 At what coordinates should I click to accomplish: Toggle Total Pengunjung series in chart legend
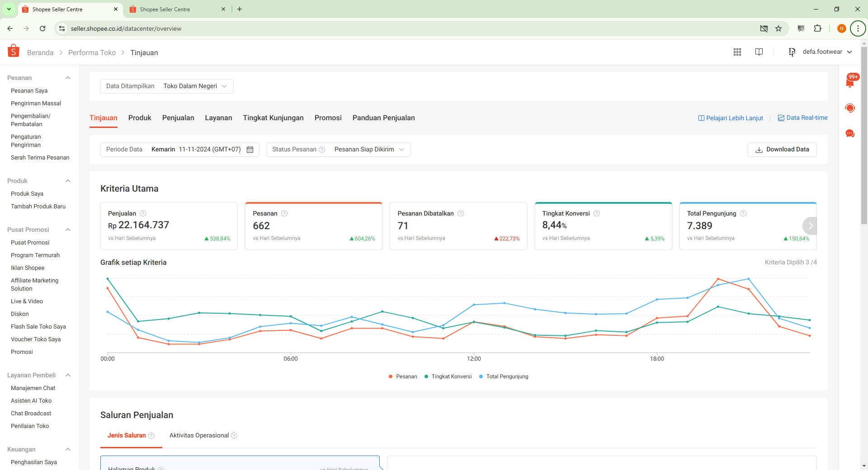tap(504, 376)
